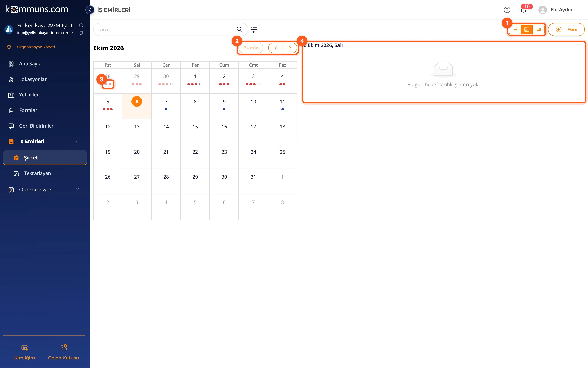This screenshot has height=368, width=588.
Task: Create new work order with Yeni
Action: click(566, 29)
